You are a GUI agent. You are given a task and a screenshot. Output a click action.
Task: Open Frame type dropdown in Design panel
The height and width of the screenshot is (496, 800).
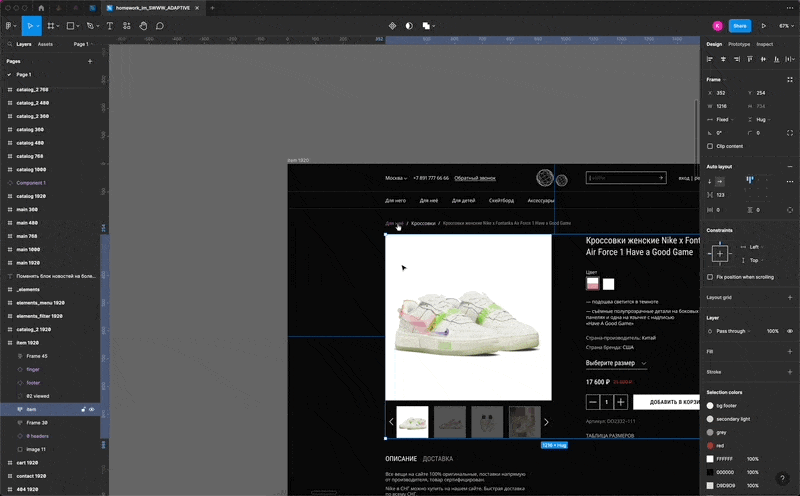click(716, 80)
